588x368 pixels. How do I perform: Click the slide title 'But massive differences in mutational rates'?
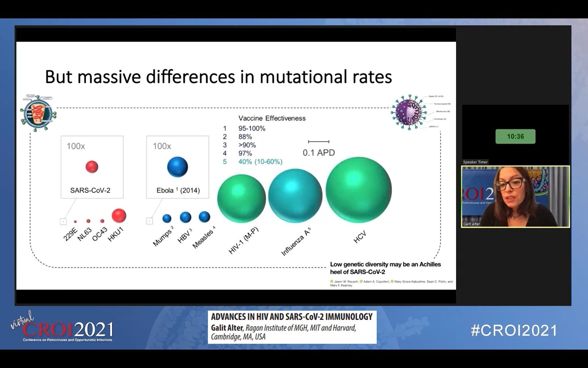218,77
